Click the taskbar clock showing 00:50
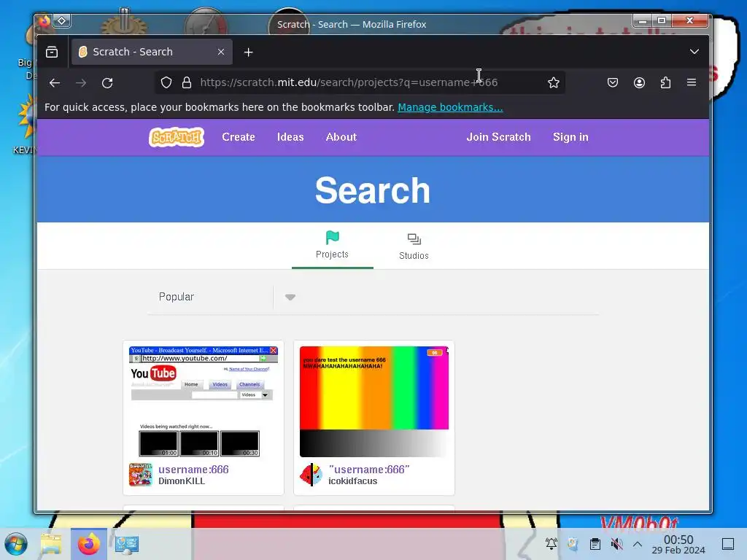This screenshot has width=747, height=560. click(x=678, y=544)
